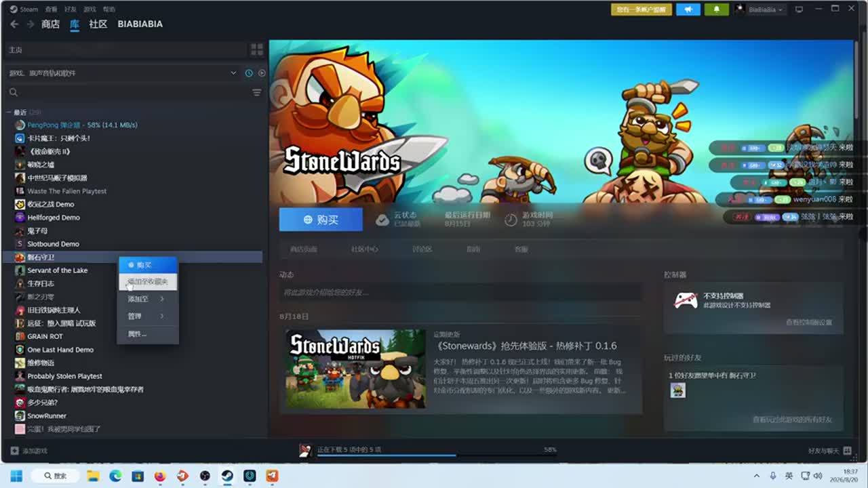Open the green notifications bell
Screen dimensions: 868x488
click(716, 9)
